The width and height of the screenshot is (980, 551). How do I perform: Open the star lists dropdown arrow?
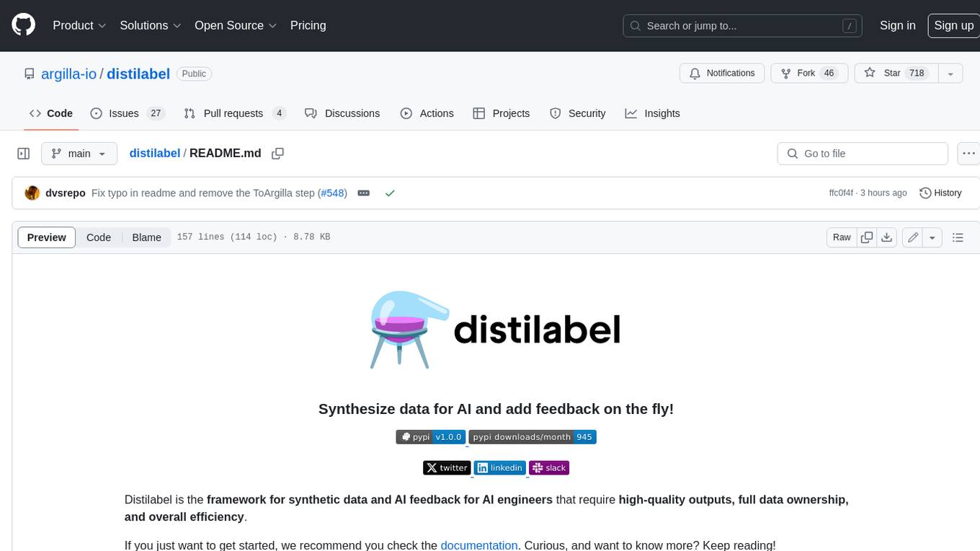950,74
